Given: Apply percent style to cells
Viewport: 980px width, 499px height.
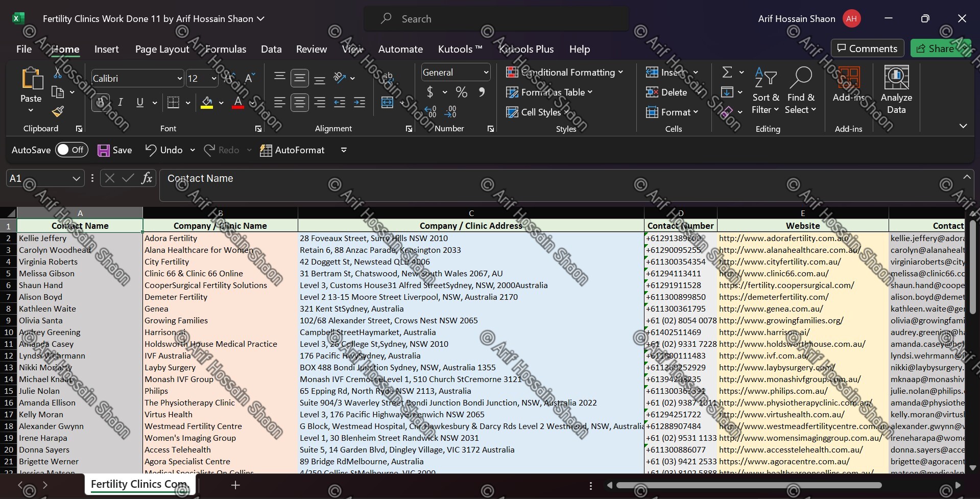Looking at the screenshot, I should 461,92.
